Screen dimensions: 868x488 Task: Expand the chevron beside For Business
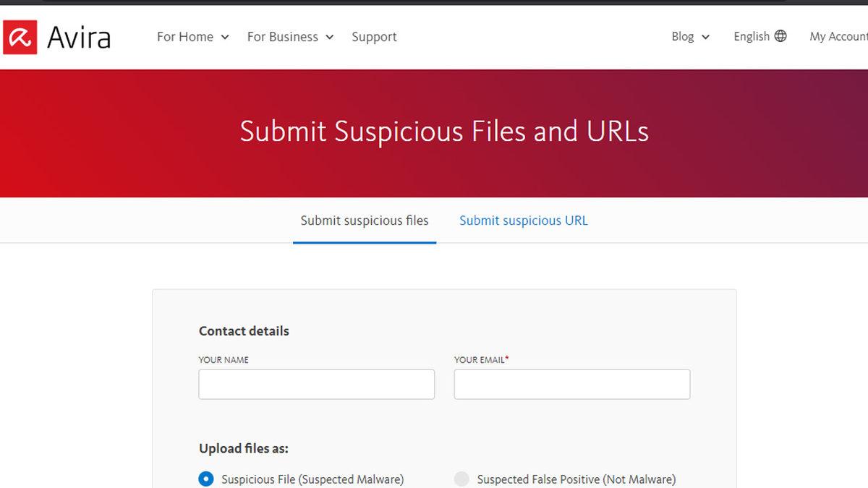pyautogui.click(x=330, y=38)
